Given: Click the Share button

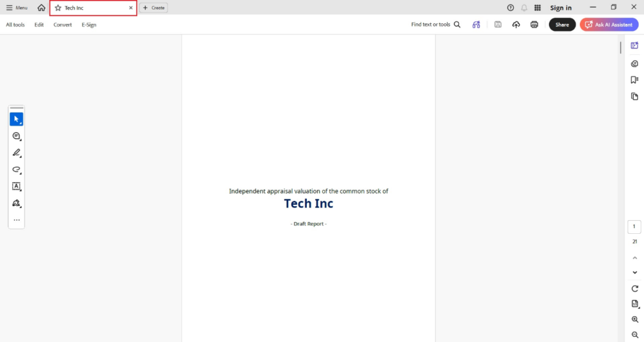Looking at the screenshot, I should point(562,25).
